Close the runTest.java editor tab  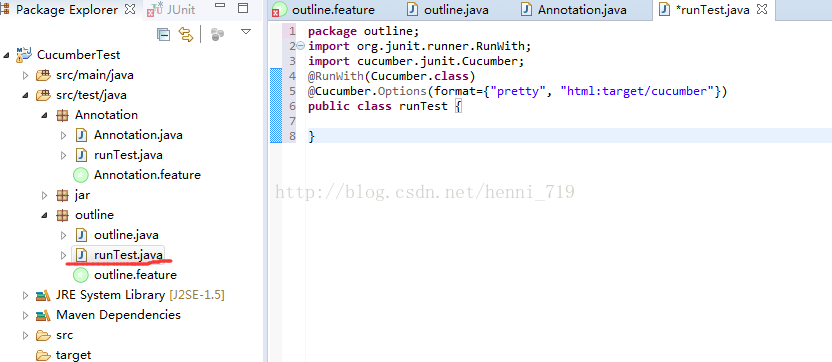point(762,10)
